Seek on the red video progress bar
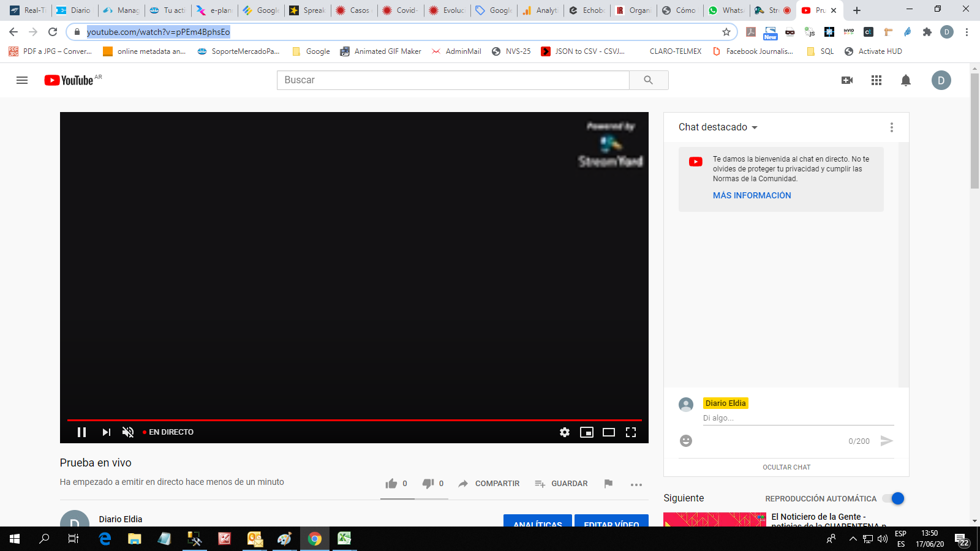The height and width of the screenshot is (551, 980). tap(354, 420)
